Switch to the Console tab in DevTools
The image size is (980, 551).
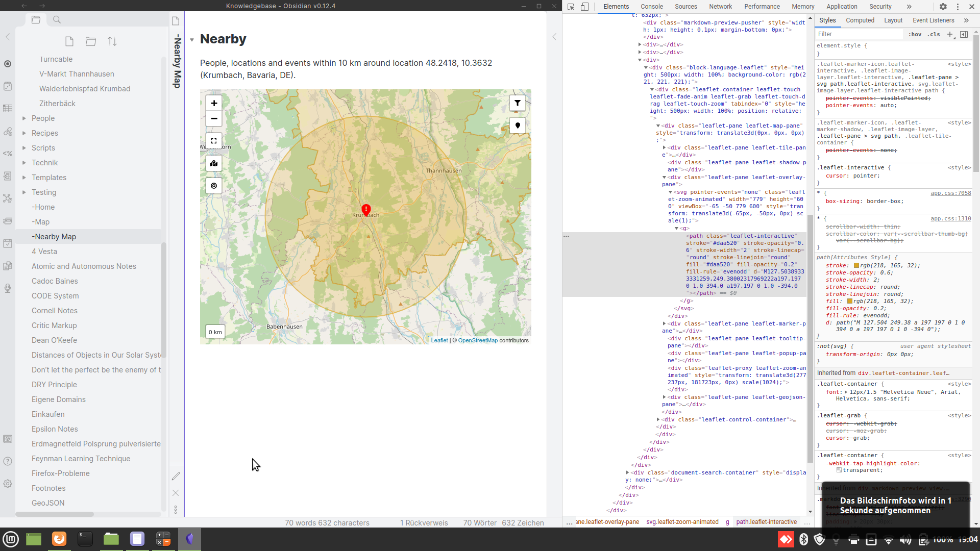pyautogui.click(x=652, y=7)
